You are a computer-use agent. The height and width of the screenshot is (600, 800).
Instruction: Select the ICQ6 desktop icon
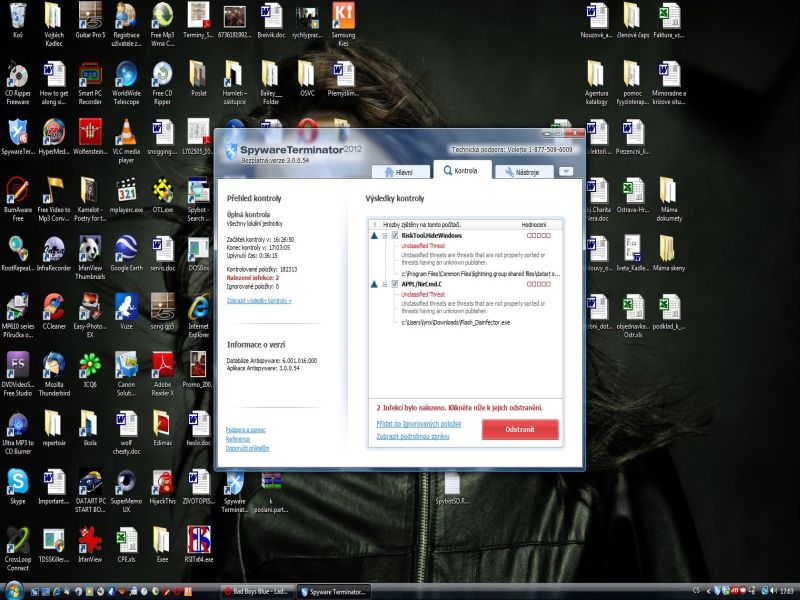[x=90, y=370]
